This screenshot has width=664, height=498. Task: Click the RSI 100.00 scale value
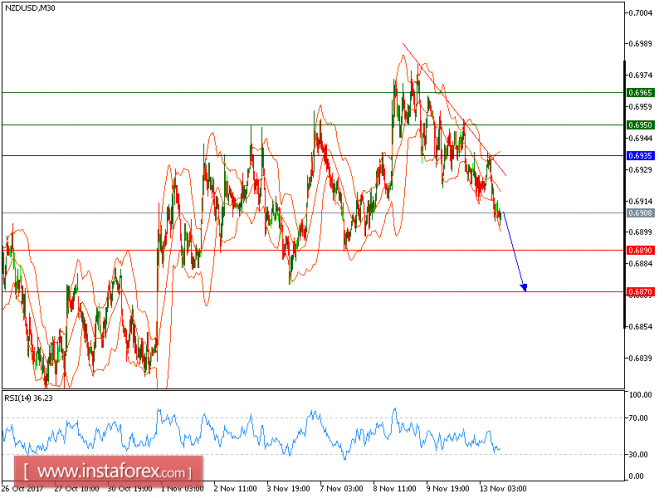pos(641,395)
